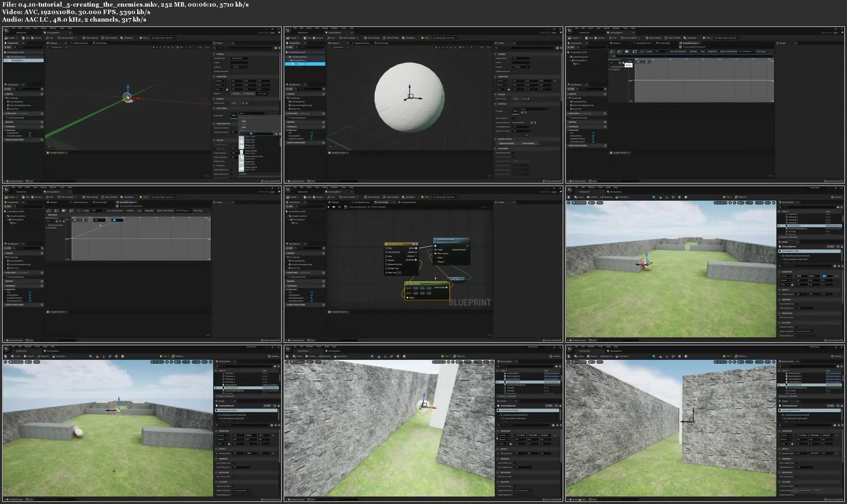Click the graph forward arrow in Blueprint frame
Viewport: 847px width, 504px height.
tap(339, 207)
